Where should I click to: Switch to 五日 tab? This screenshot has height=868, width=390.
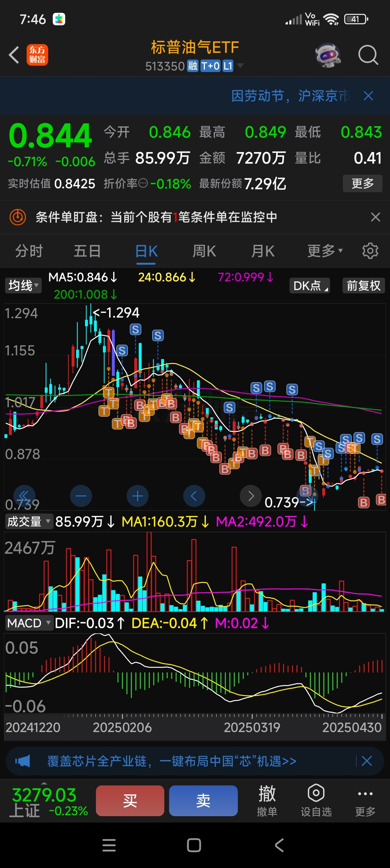[88, 251]
